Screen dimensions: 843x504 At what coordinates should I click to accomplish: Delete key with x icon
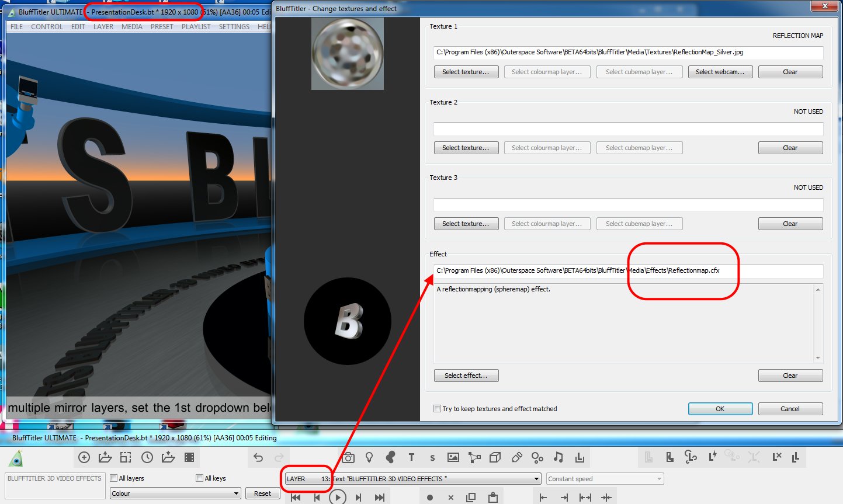click(450, 498)
